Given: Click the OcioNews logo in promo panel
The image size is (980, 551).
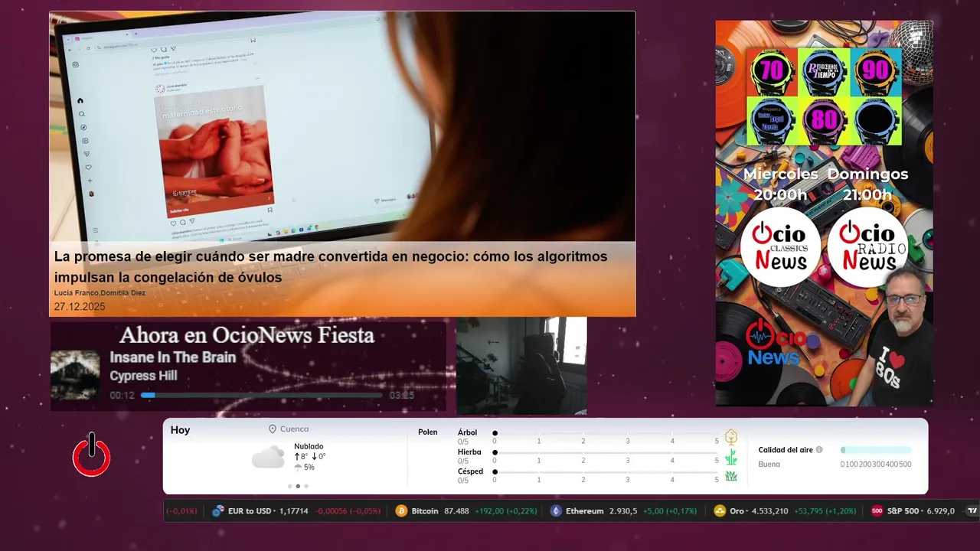Looking at the screenshot, I should (x=778, y=343).
